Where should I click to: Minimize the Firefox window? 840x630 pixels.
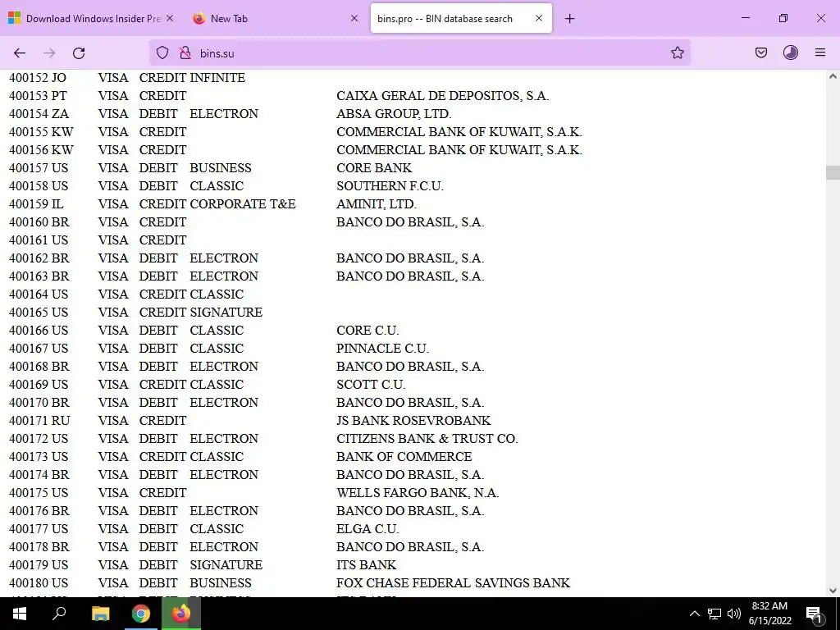pos(745,18)
